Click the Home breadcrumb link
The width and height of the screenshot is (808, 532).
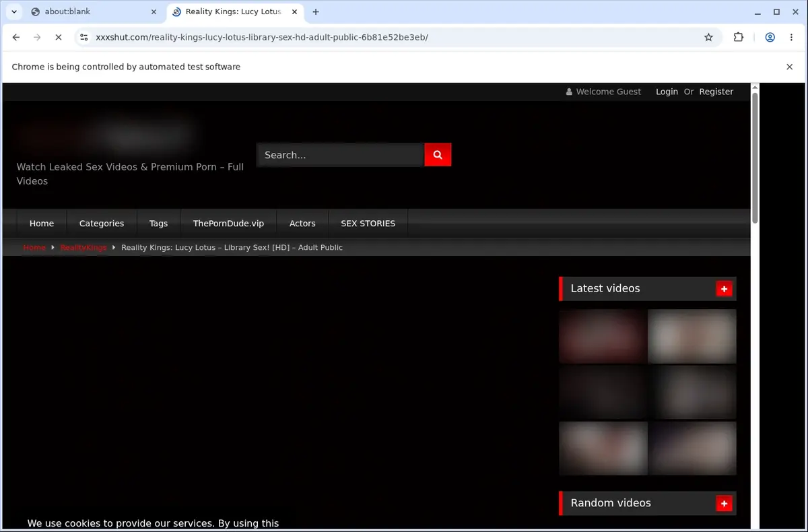pyautogui.click(x=34, y=247)
